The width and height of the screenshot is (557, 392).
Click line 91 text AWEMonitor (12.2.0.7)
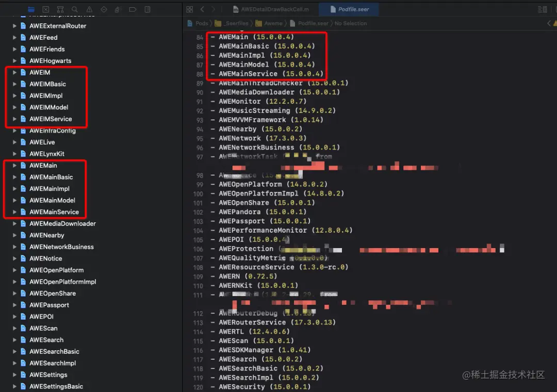(263, 102)
